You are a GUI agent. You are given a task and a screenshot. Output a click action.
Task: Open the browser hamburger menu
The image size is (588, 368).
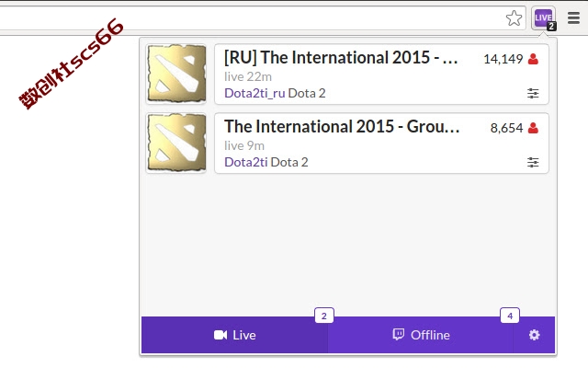pos(573,17)
